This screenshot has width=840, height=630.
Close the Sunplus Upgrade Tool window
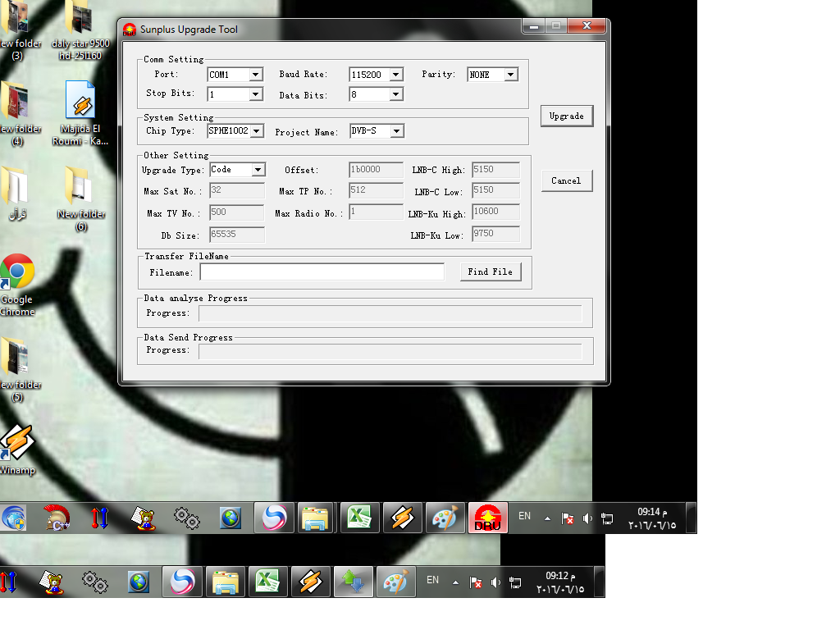pos(587,25)
